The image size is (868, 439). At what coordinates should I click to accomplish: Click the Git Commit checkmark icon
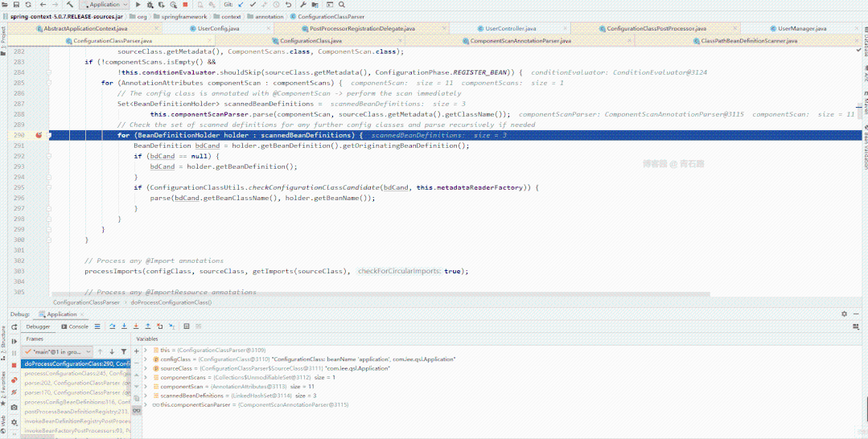coord(253,5)
